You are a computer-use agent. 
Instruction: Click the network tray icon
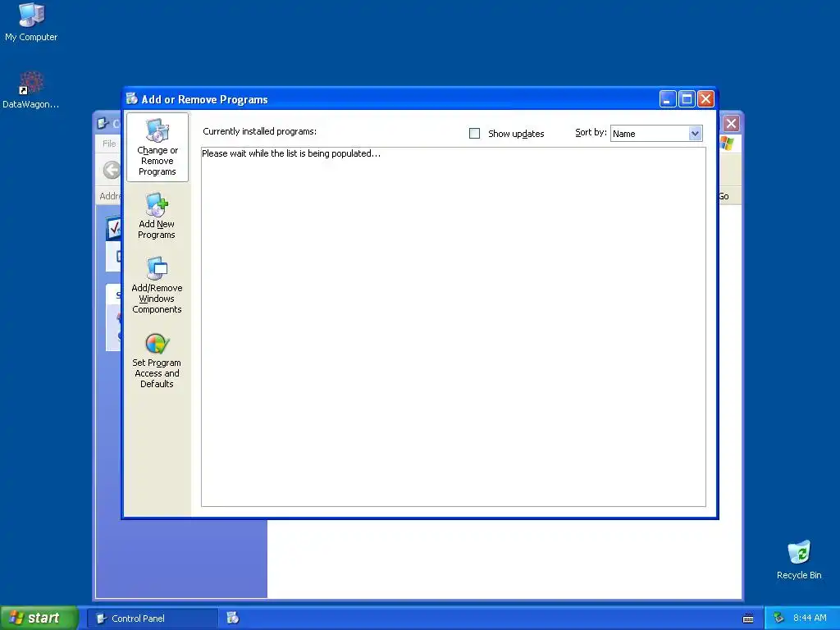pos(778,619)
